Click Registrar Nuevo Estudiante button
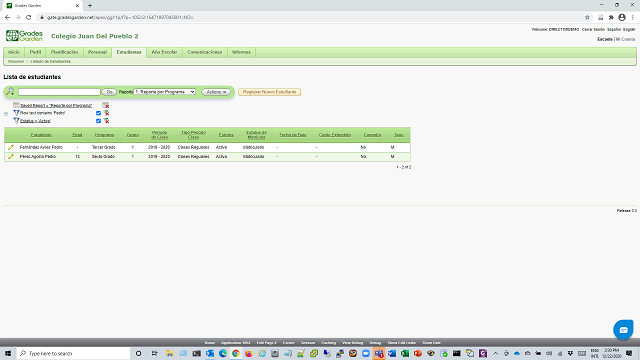The width and height of the screenshot is (640, 360). point(269,92)
